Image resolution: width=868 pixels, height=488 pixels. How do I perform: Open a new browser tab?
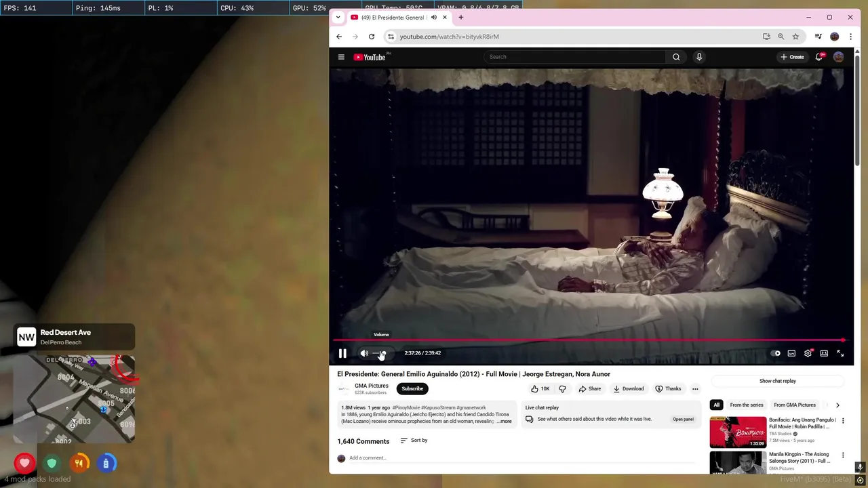point(461,18)
